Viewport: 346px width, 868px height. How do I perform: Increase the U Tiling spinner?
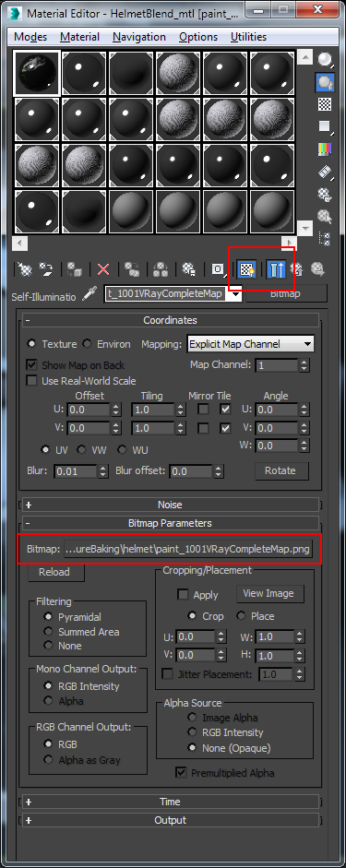[x=181, y=407]
